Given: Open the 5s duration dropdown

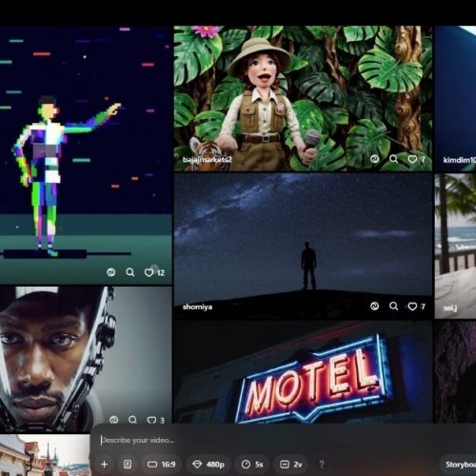Looking at the screenshot, I should (252, 465).
